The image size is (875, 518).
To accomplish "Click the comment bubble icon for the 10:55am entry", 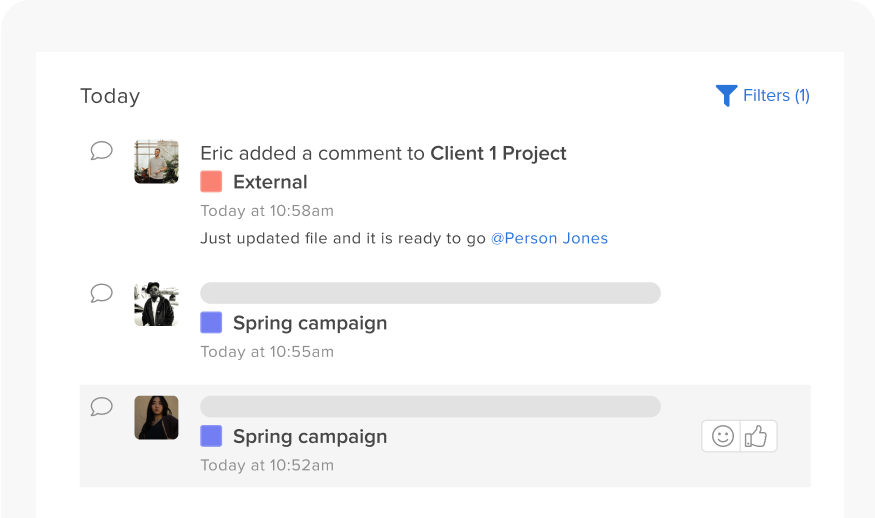I will point(102,293).
